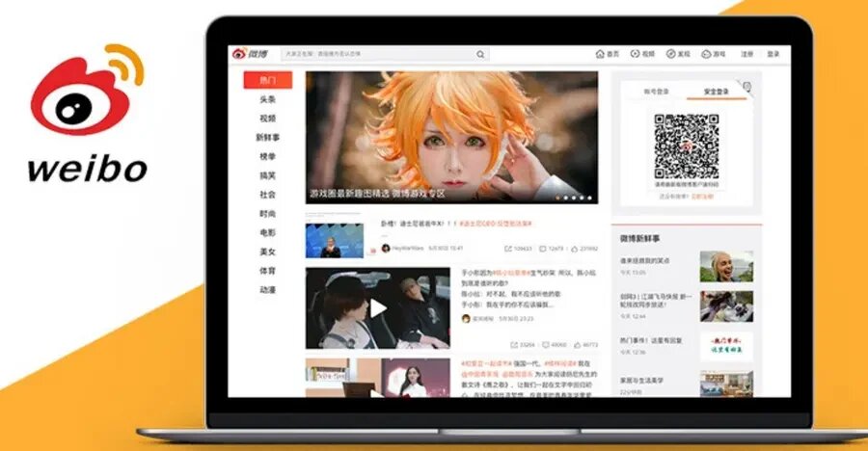
Task: Click the 微博新鲜事 section heading
Action: pos(640,238)
